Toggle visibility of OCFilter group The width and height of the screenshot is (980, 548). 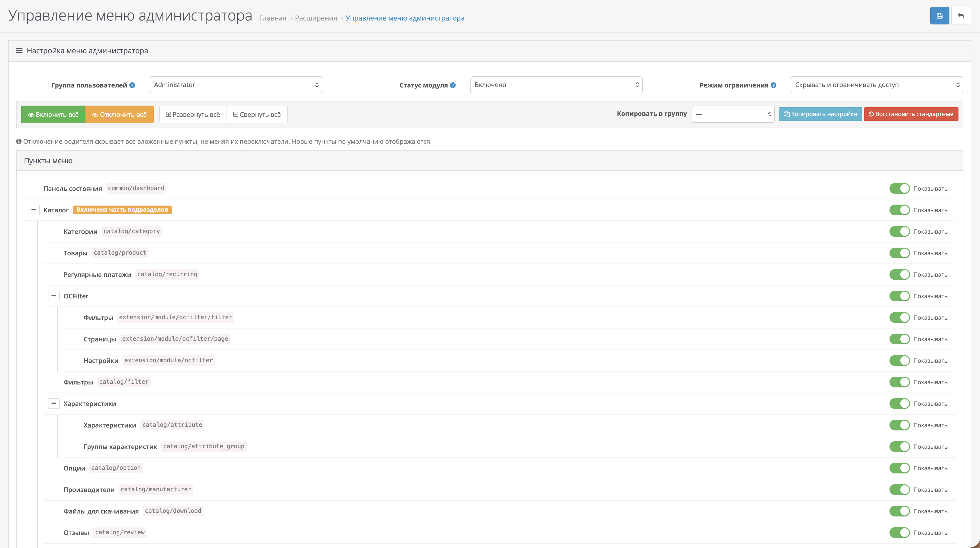pos(899,296)
